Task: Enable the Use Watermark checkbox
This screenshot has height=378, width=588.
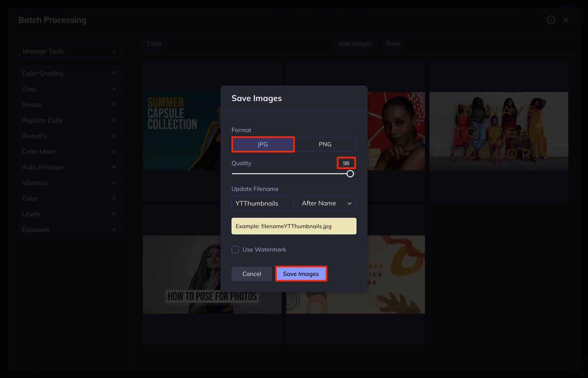Action: point(235,249)
